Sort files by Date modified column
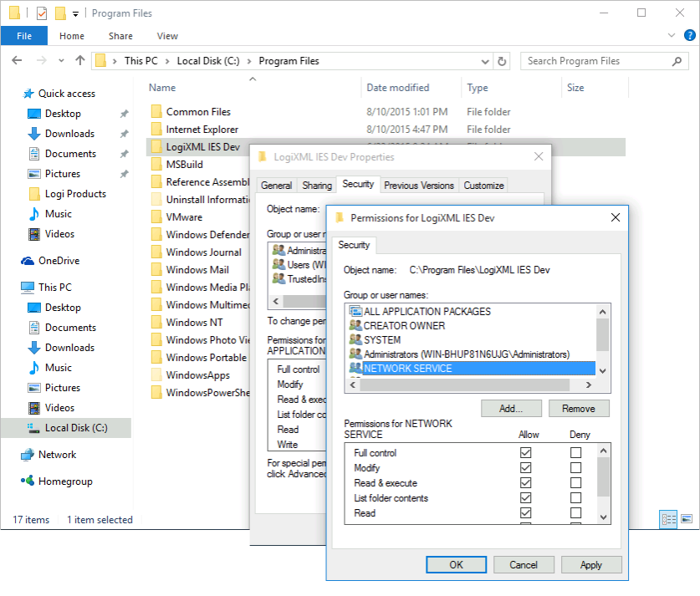This screenshot has width=700, height=596. (x=398, y=88)
